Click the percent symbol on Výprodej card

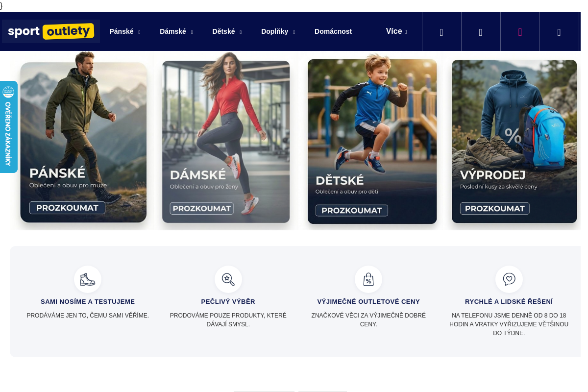513,136
